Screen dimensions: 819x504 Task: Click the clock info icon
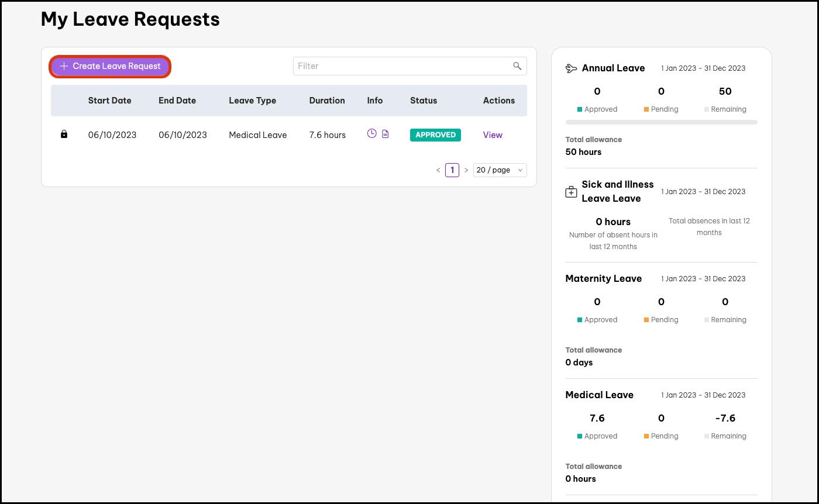click(371, 134)
